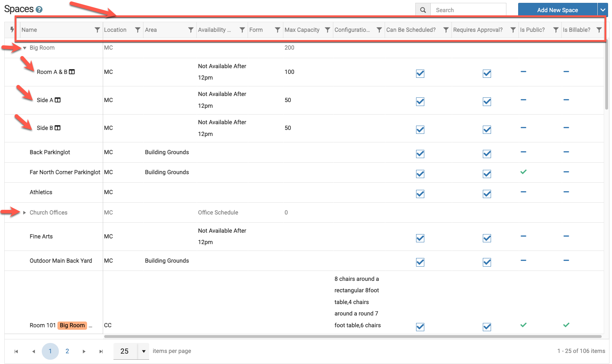
Task: Go to the previous page
Action: [x=34, y=352]
